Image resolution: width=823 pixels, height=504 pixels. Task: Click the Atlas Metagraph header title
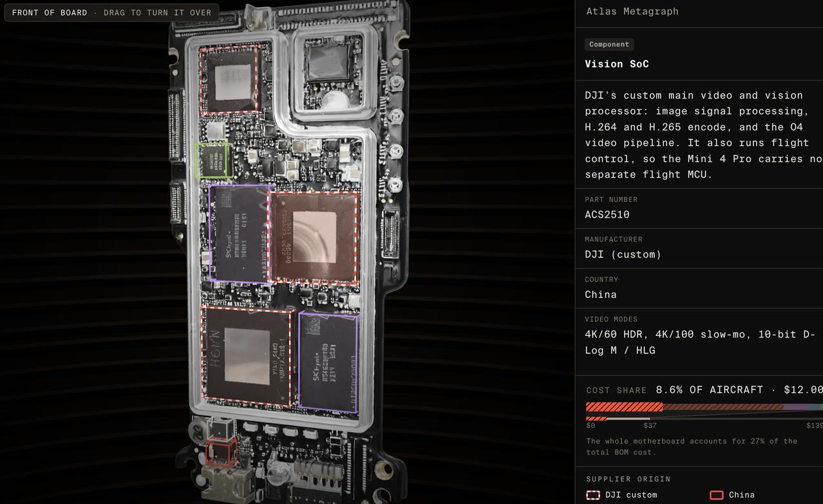(x=632, y=11)
